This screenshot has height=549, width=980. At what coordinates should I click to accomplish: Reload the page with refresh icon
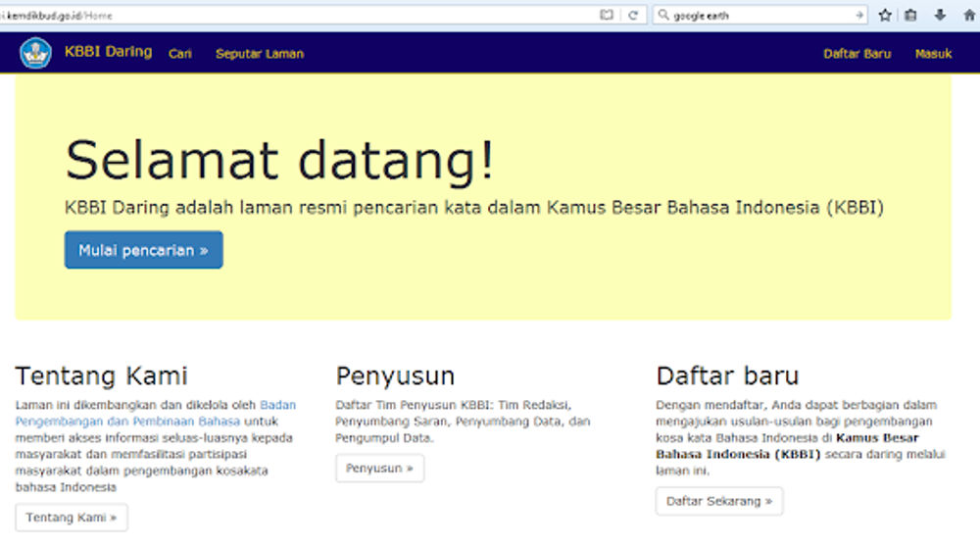point(633,16)
